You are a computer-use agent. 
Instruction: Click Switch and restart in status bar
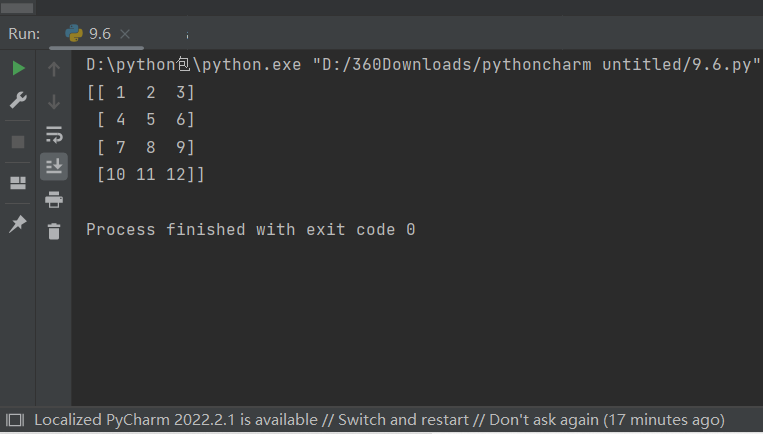pyautogui.click(x=403, y=420)
